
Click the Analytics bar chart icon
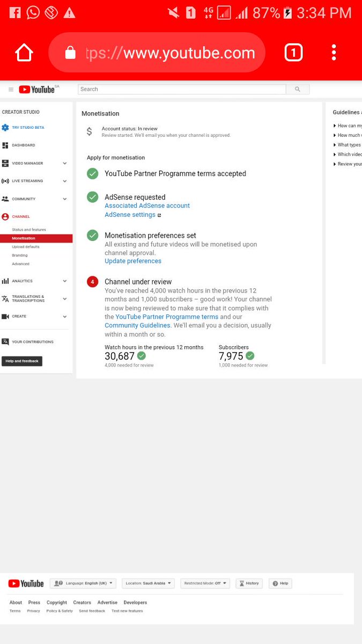pos(5,281)
